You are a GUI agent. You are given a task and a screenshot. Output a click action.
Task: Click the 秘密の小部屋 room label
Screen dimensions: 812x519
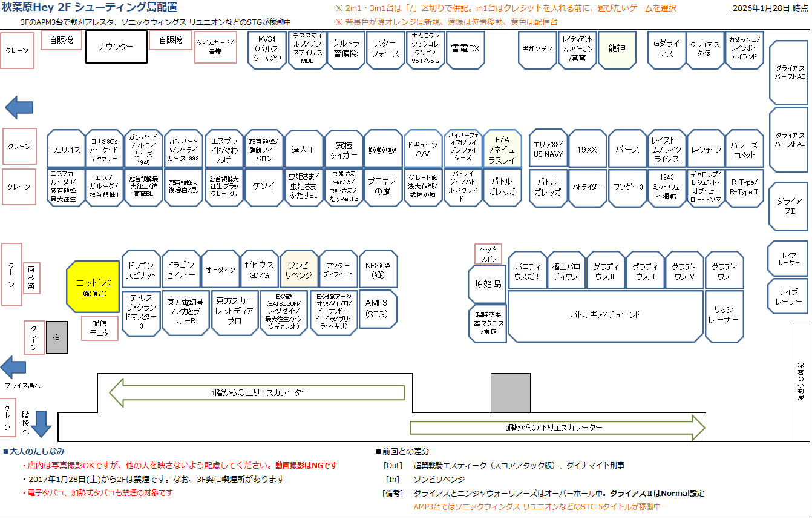pos(801,382)
